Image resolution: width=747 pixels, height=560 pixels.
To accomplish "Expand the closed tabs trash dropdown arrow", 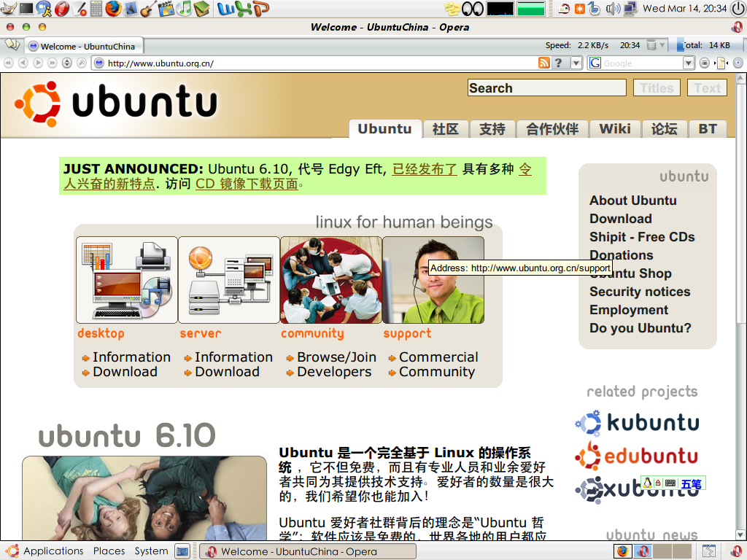I will [x=662, y=45].
